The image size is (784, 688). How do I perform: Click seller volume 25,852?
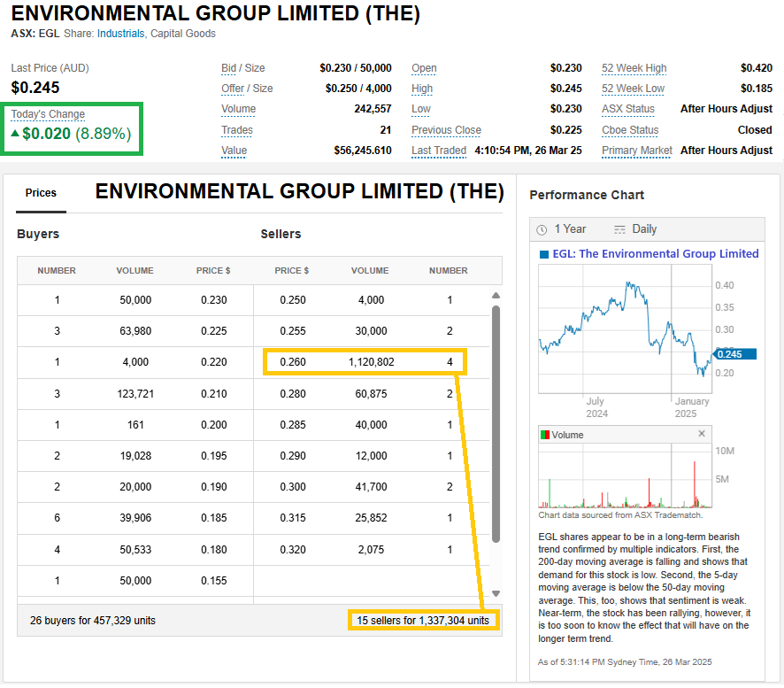[x=371, y=518]
